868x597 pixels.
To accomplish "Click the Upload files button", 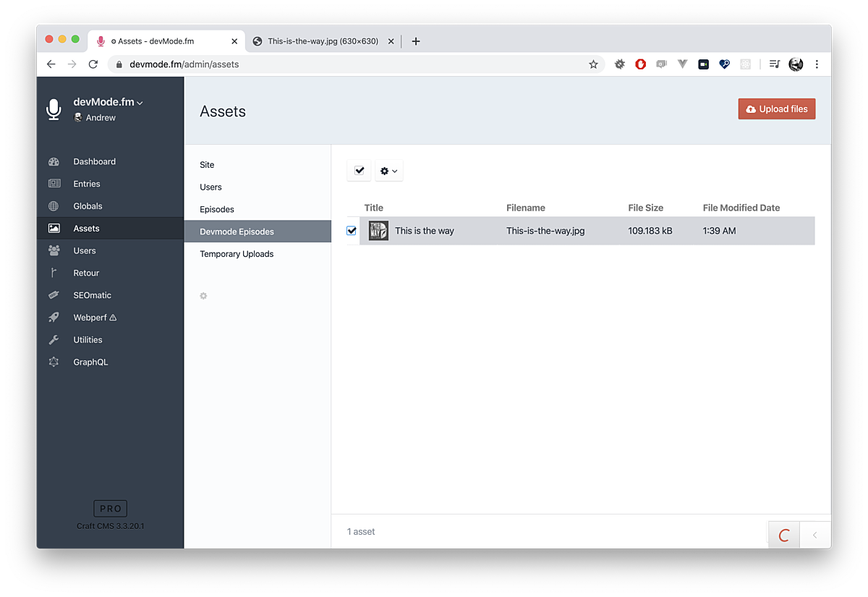I will tap(776, 109).
